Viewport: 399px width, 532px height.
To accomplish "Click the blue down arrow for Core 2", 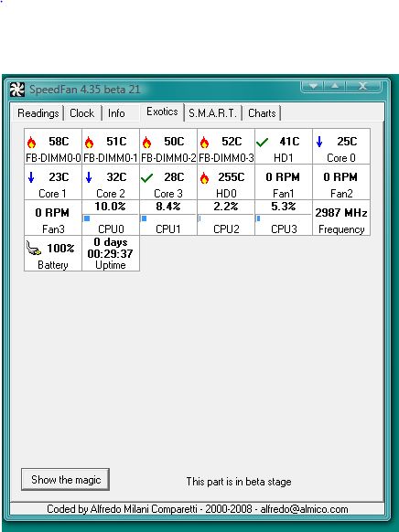I will click(x=89, y=177).
